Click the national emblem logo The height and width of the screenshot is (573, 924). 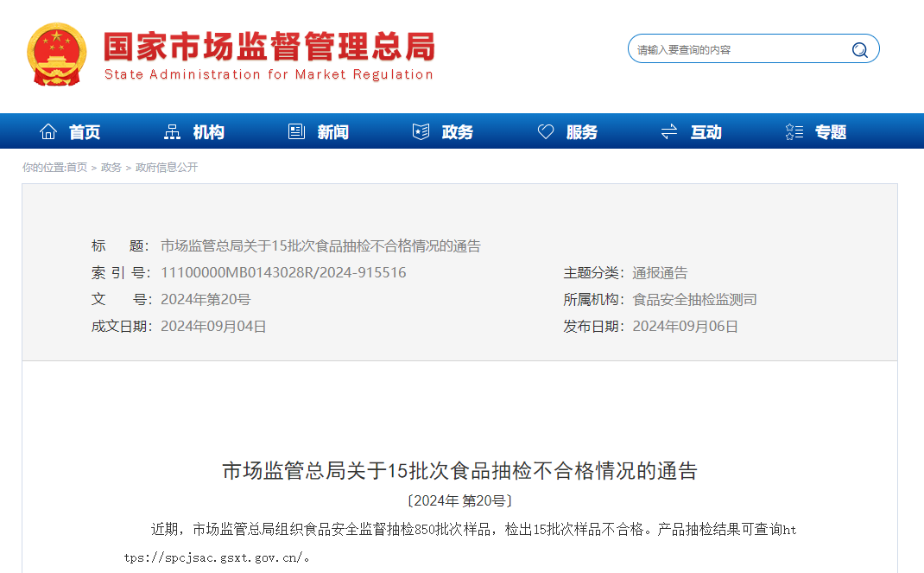pyautogui.click(x=56, y=54)
